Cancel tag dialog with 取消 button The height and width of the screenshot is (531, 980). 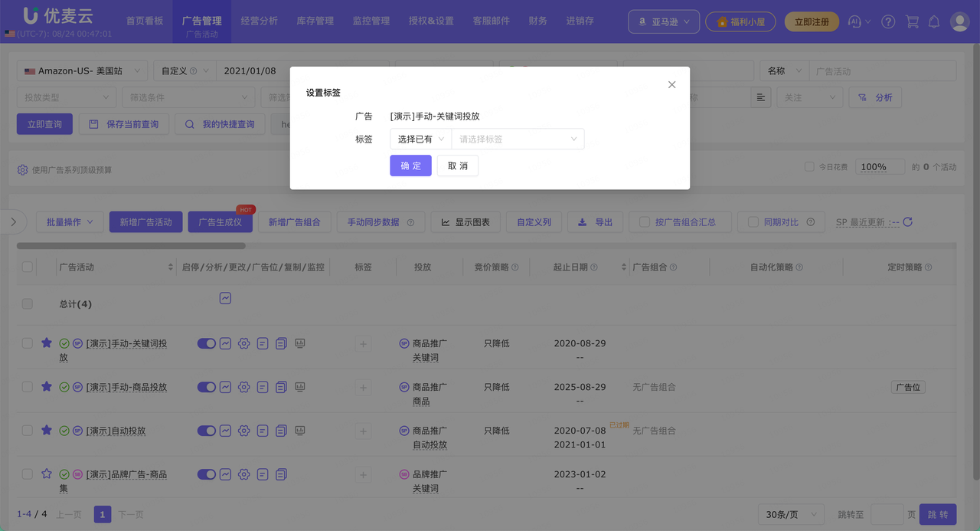458,166
